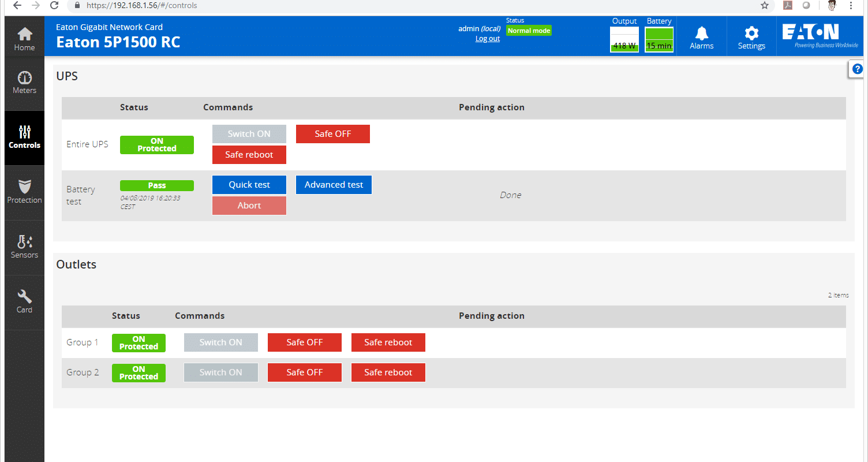Click Safe reboot for Group 1
This screenshot has height=462, width=868.
click(388, 342)
